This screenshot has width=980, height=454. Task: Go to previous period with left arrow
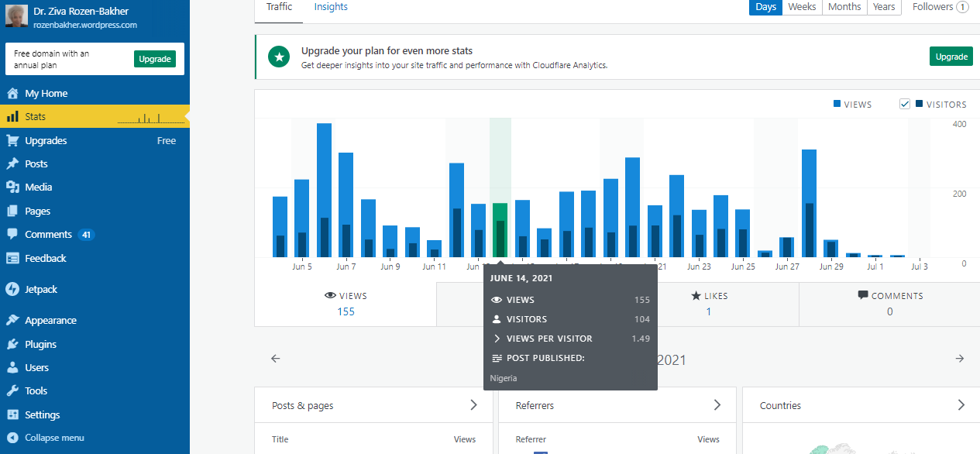275,359
